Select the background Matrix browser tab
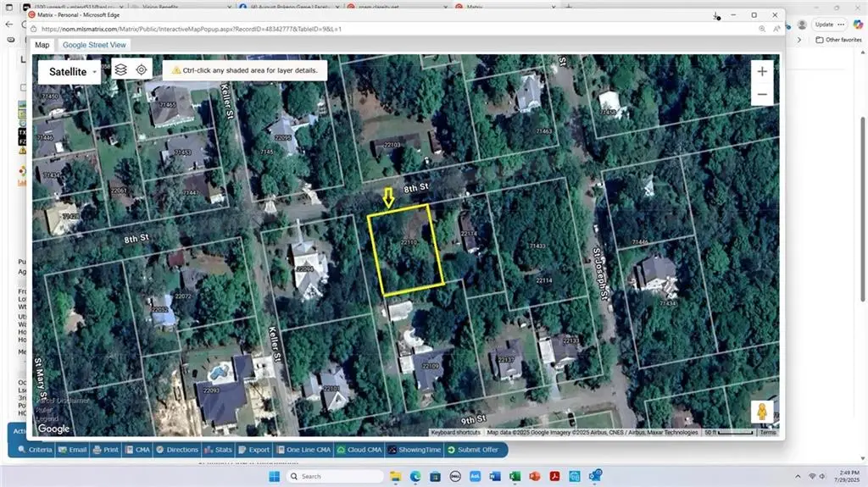 [505, 6]
